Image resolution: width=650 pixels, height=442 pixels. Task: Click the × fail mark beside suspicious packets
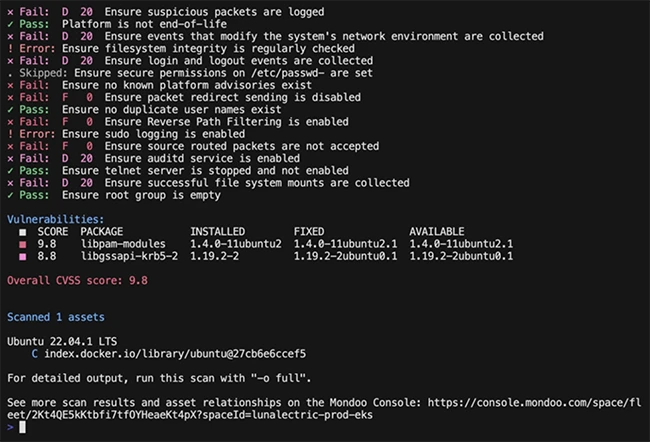point(10,12)
